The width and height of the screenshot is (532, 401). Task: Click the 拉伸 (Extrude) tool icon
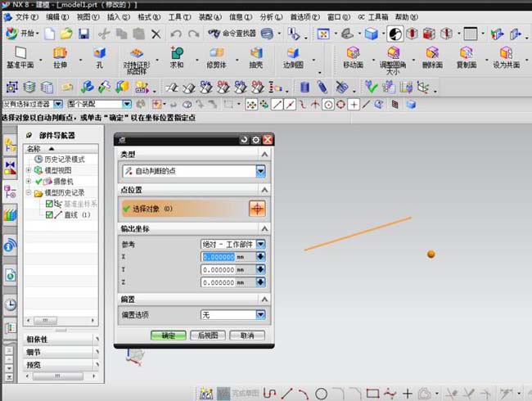click(x=61, y=53)
